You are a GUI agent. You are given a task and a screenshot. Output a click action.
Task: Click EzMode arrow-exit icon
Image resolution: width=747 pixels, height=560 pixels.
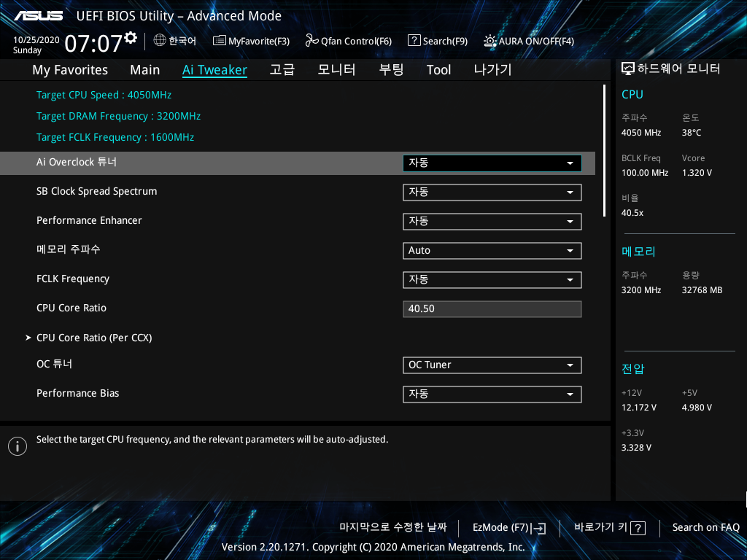point(539,528)
